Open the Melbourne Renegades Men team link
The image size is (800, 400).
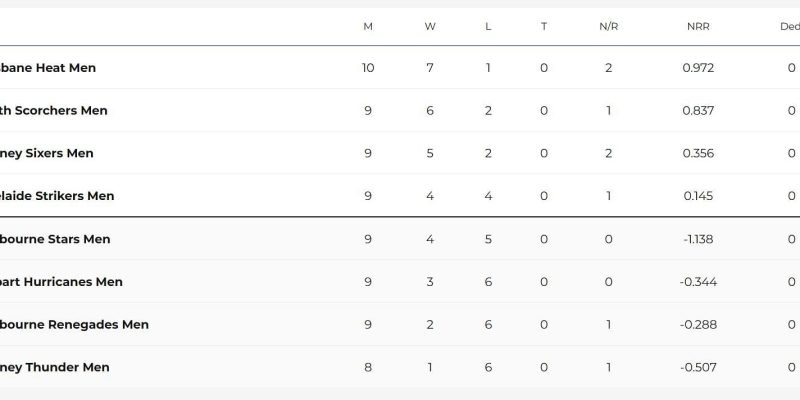click(x=74, y=325)
